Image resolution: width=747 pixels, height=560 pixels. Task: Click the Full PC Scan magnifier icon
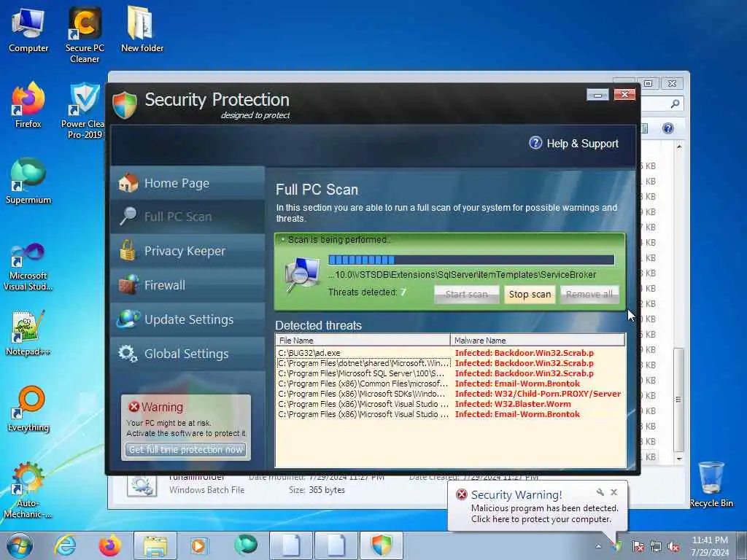click(128, 216)
